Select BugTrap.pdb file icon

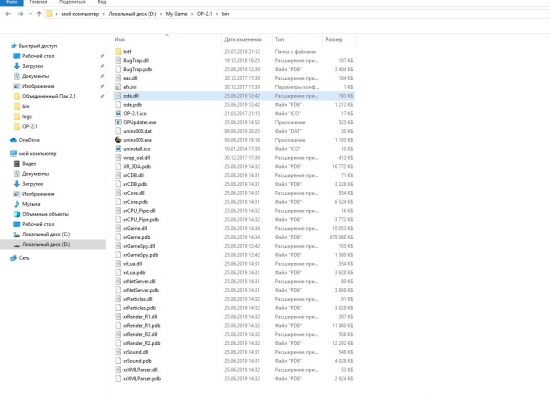click(x=118, y=69)
